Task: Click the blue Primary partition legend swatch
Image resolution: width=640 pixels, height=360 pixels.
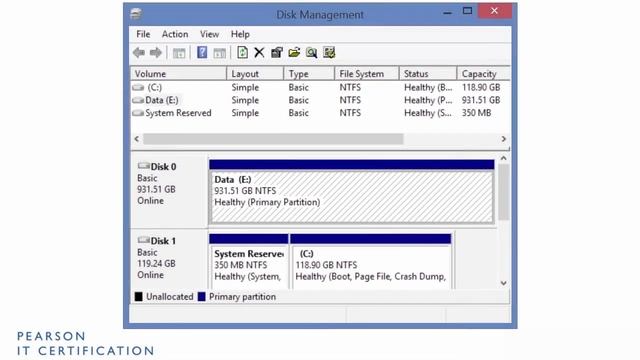Action: [202, 297]
